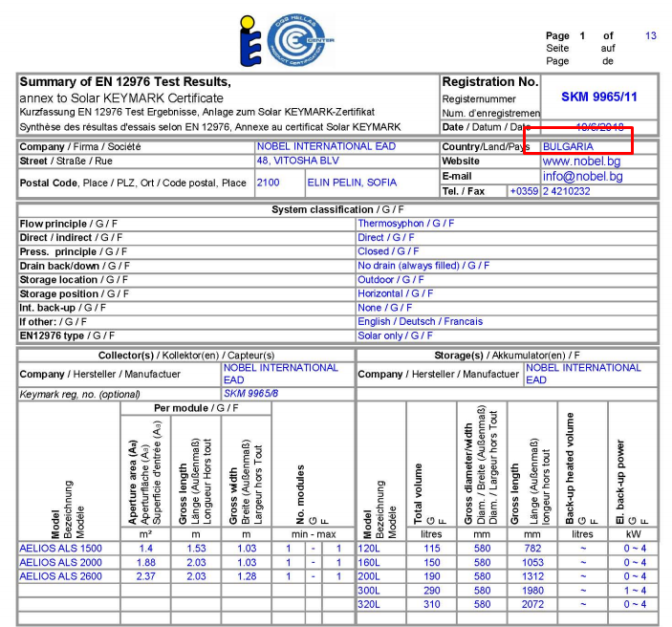This screenshot has width=672, height=627.
Task: Select total volume 115 litres
Action: [x=431, y=548]
